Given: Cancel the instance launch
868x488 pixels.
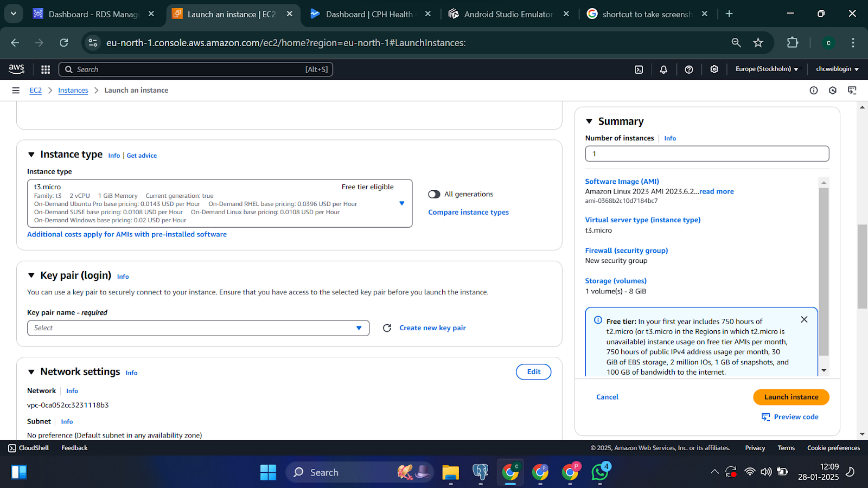Looking at the screenshot, I should tap(607, 397).
